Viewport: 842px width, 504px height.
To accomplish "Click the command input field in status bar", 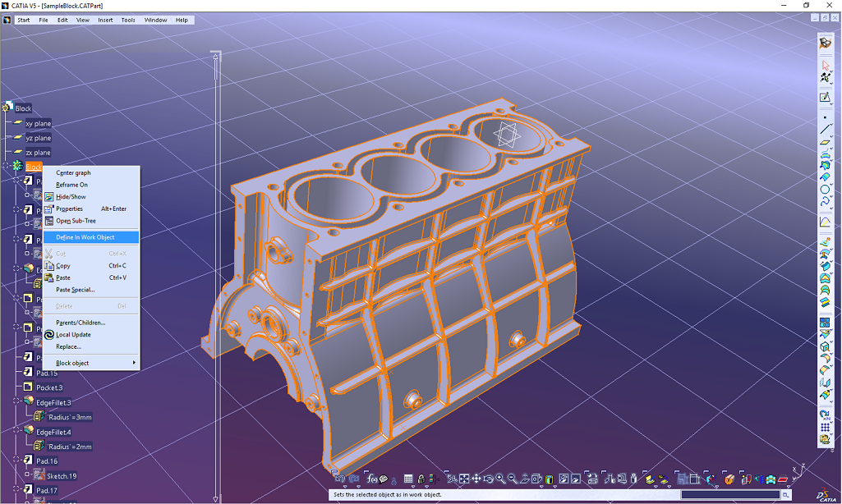I will (x=729, y=495).
